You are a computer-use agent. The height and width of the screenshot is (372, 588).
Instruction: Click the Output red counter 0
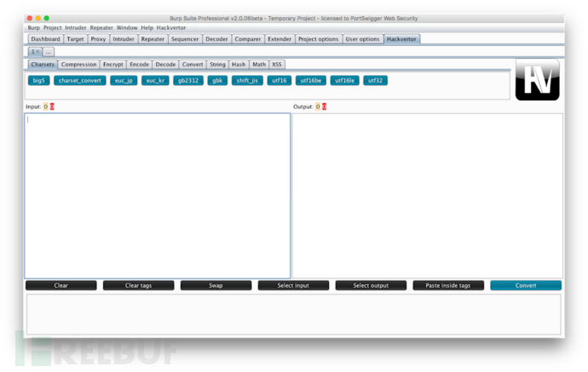(x=325, y=106)
